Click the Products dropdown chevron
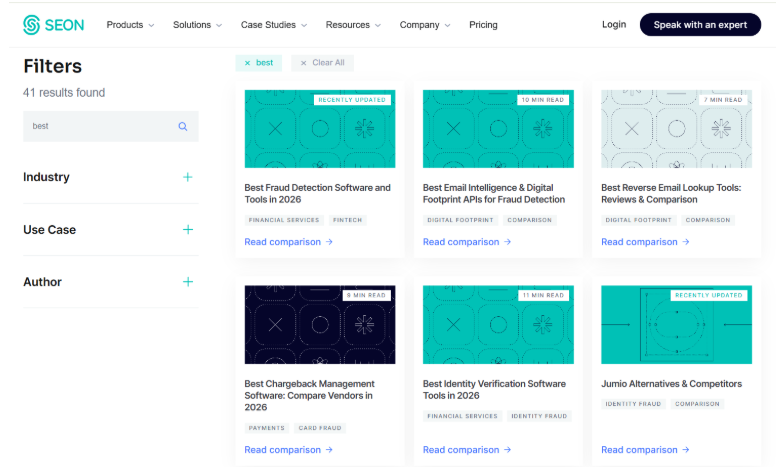776x467 pixels. [x=151, y=25]
